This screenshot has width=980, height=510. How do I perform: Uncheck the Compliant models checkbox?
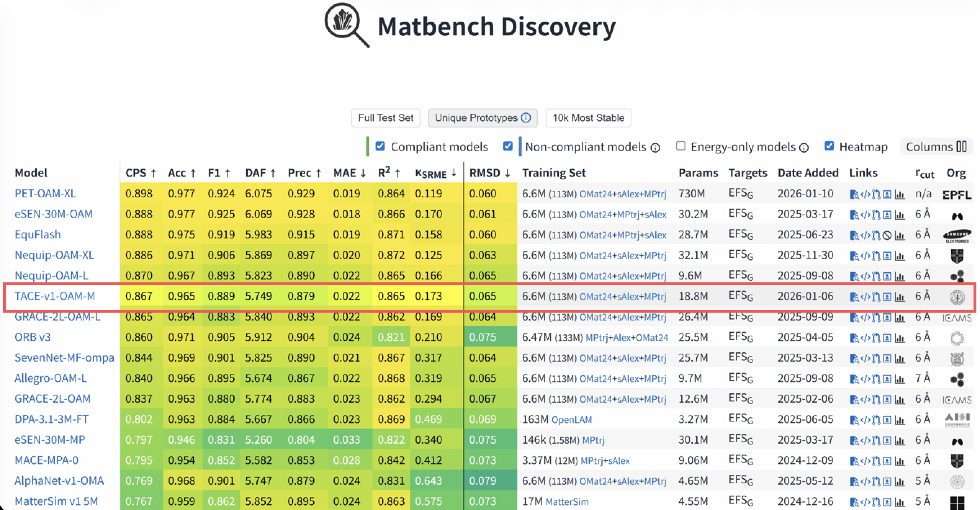click(x=380, y=146)
